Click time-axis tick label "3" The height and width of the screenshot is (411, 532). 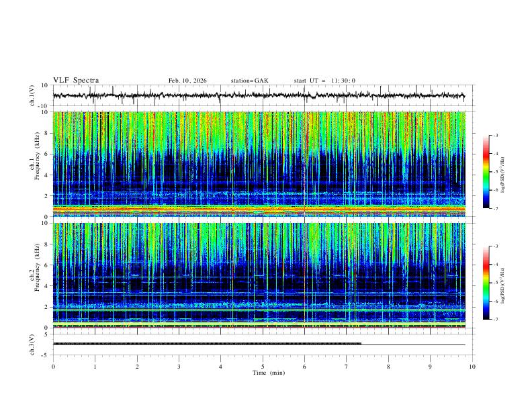click(179, 367)
